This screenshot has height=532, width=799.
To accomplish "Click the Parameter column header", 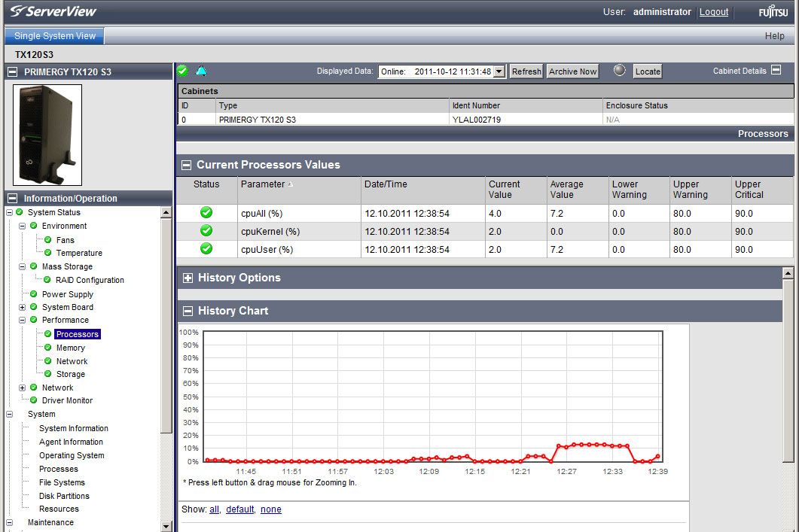I will 299,190.
